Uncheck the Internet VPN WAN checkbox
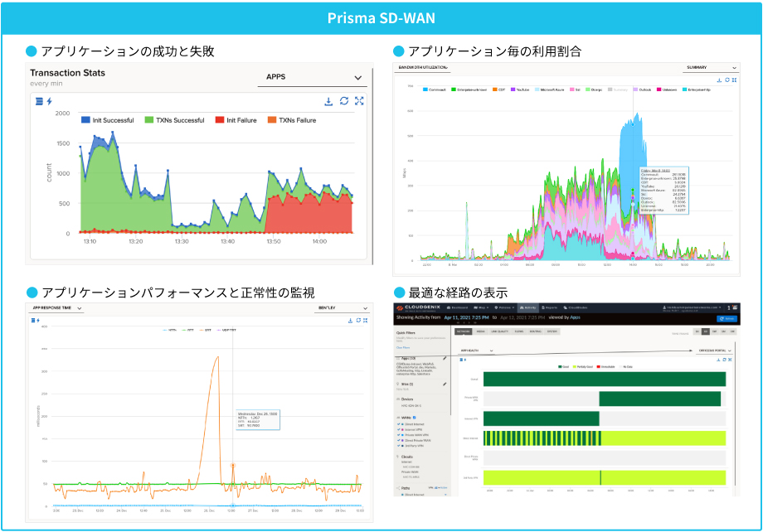Screen dimensions: 763x532 [x=399, y=429]
